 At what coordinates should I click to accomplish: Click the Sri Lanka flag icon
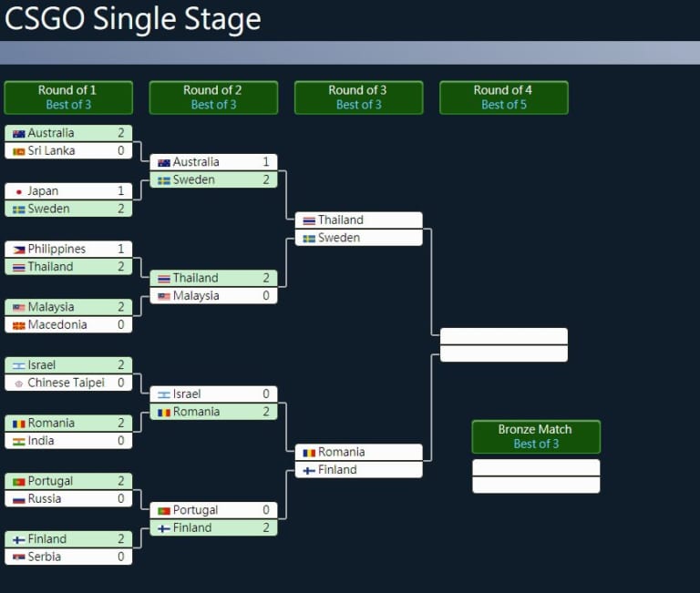pos(19,152)
